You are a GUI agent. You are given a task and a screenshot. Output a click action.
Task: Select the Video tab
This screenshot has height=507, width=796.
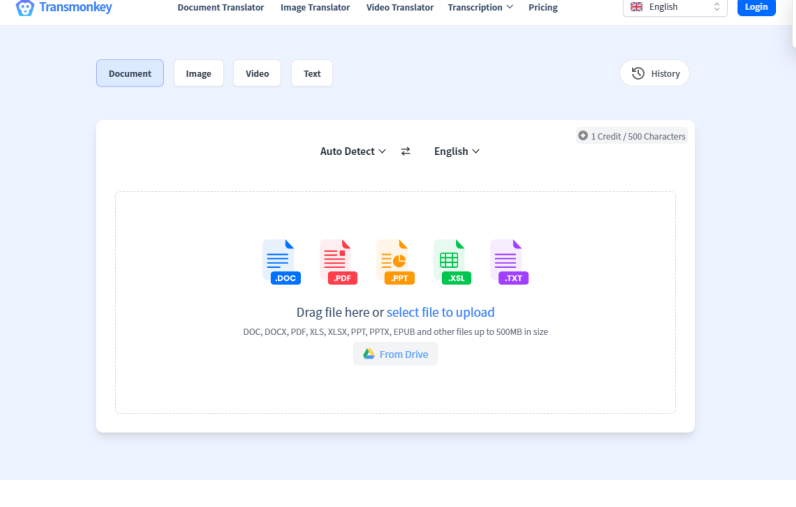(x=257, y=74)
